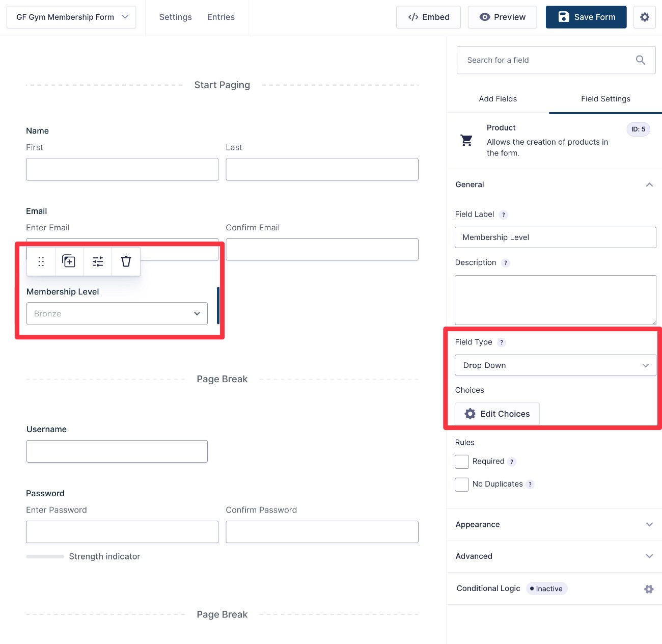Open Conditional Logic gear settings
Screen dimensions: 662x644
(648, 589)
